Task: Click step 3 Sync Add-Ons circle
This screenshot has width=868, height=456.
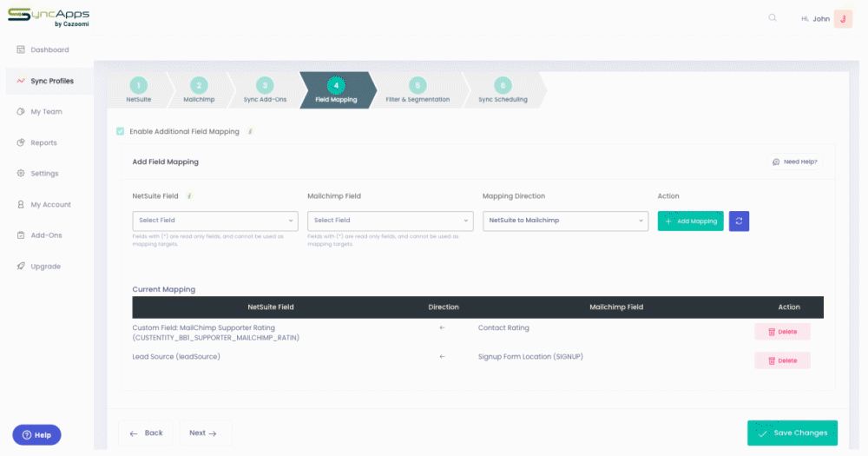Action: pos(265,85)
